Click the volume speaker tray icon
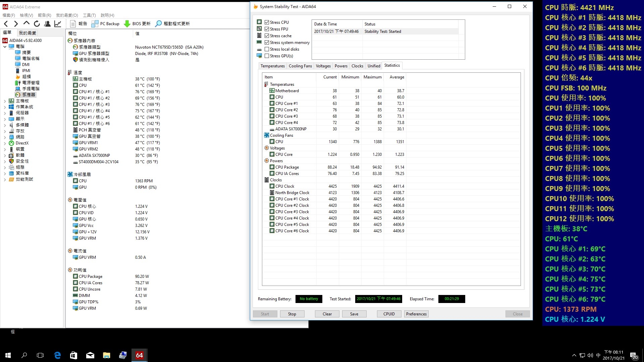The width and height of the screenshot is (644, 362). [590, 355]
